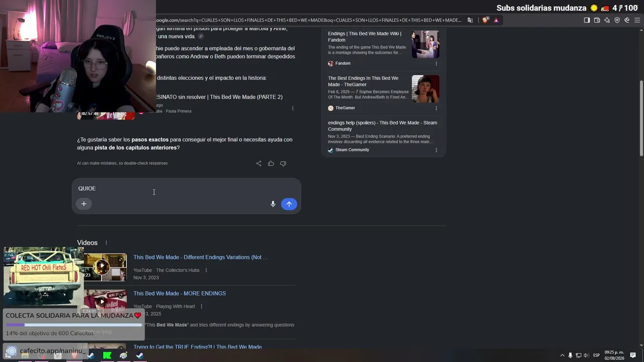Click the microphone tray icon
Viewport: 644px width, 362px height.
[x=570, y=355]
